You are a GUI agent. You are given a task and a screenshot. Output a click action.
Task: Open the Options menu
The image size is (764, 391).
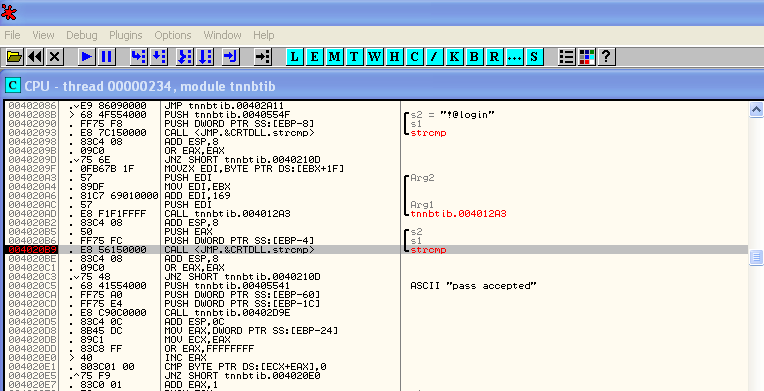(x=172, y=35)
